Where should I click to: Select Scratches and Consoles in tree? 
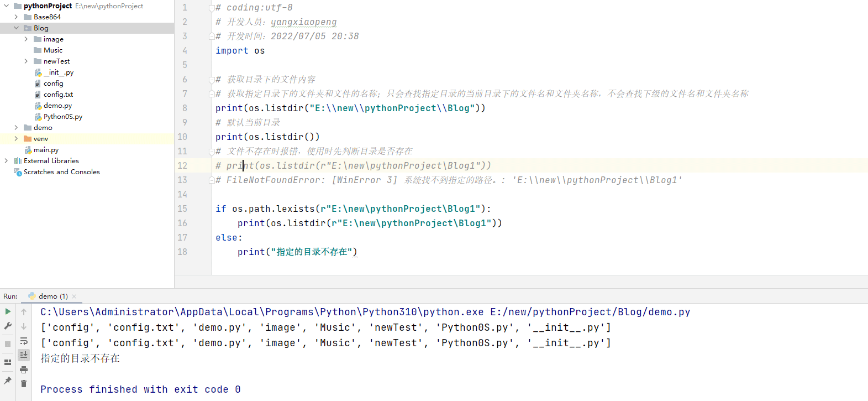click(62, 172)
